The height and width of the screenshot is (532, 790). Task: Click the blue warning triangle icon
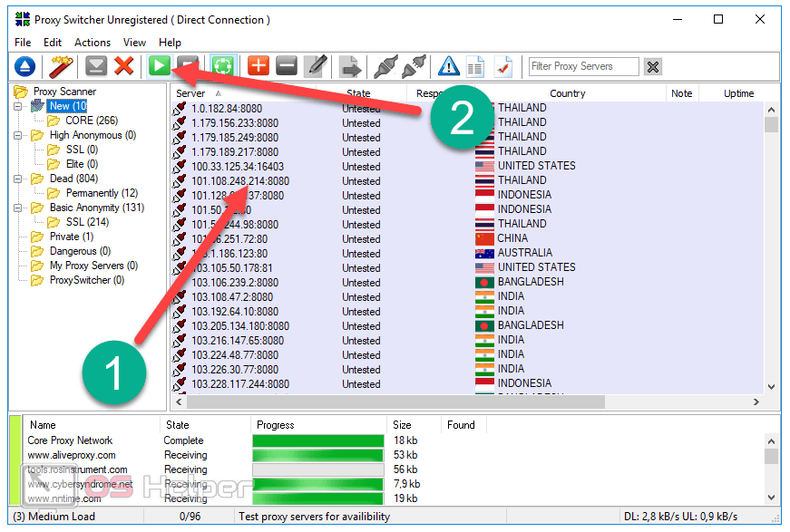(448, 66)
